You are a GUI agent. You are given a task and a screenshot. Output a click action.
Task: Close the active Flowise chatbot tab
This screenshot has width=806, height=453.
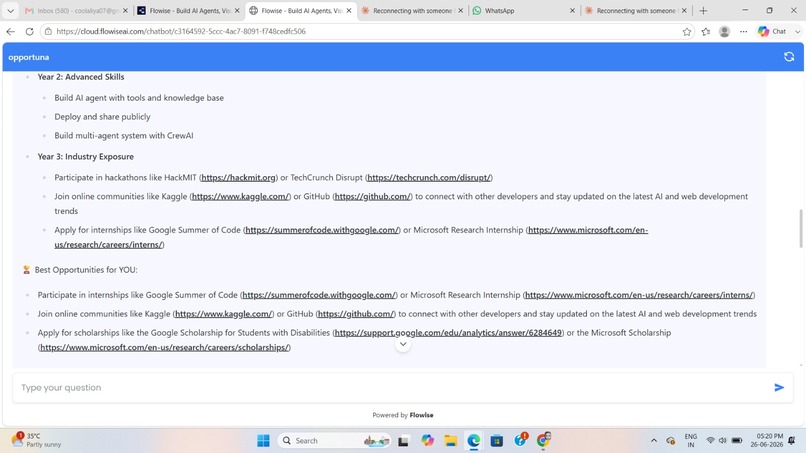349,10
